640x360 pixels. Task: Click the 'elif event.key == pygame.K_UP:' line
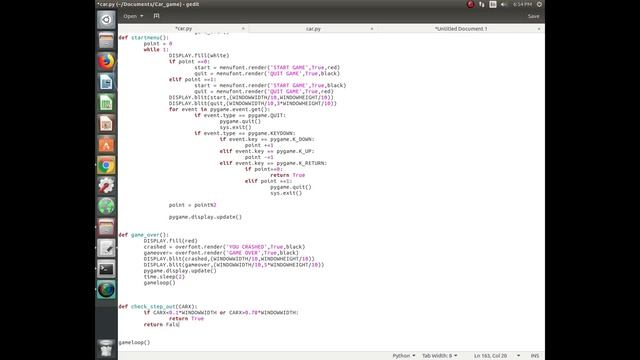coord(267,151)
